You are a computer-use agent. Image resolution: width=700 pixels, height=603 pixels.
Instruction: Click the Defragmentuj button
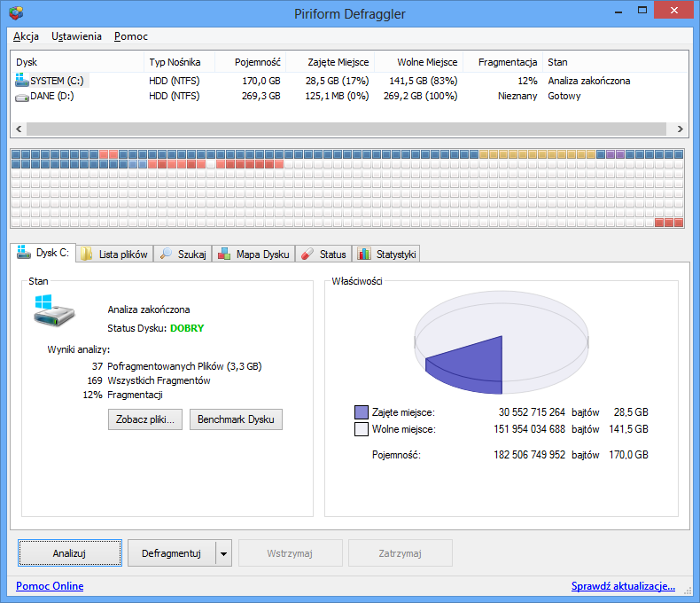[x=171, y=553]
